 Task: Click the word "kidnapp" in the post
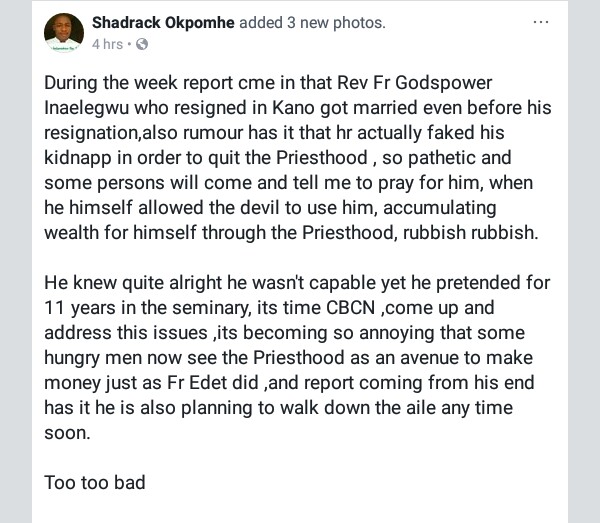pos(78,158)
